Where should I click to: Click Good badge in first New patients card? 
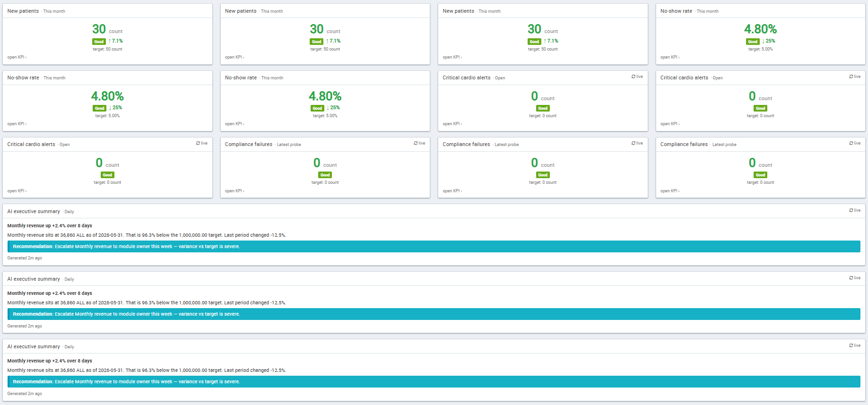point(99,42)
